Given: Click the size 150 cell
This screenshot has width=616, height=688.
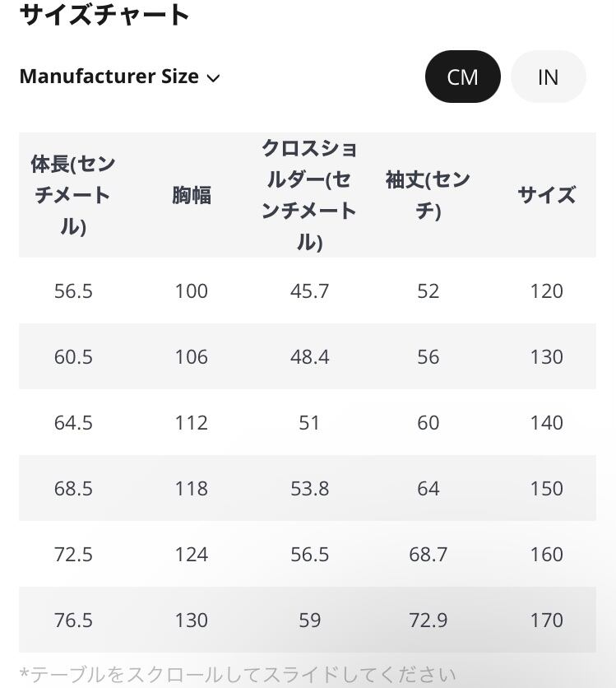Looking at the screenshot, I should pos(546,488).
